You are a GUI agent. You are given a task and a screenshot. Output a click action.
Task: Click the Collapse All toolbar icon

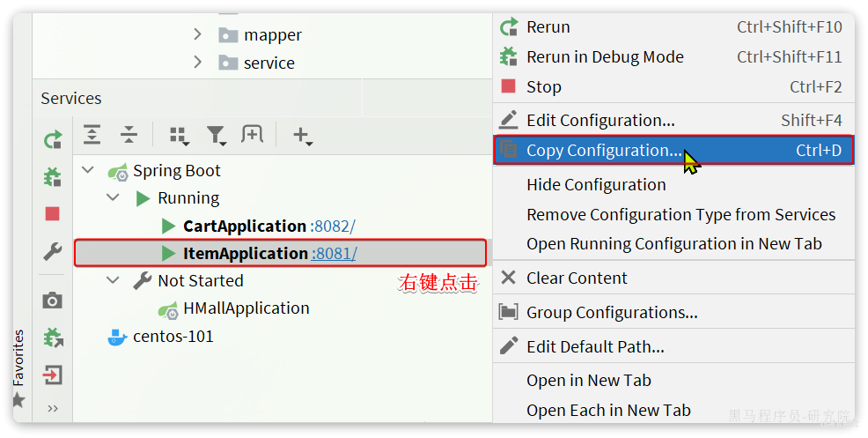129,135
